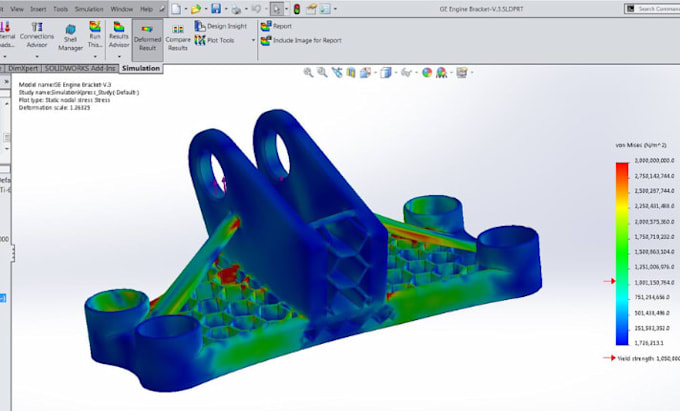
Task: Click the von Mises (N/m^2) legend title
Action: (x=641, y=145)
